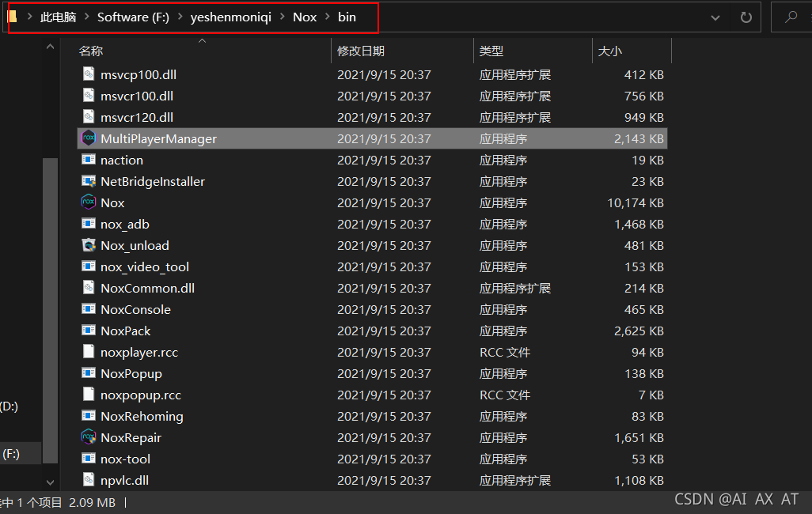This screenshot has width=812, height=514.
Task: Navigate to Software (F:) in breadcrumb
Action: 133,17
